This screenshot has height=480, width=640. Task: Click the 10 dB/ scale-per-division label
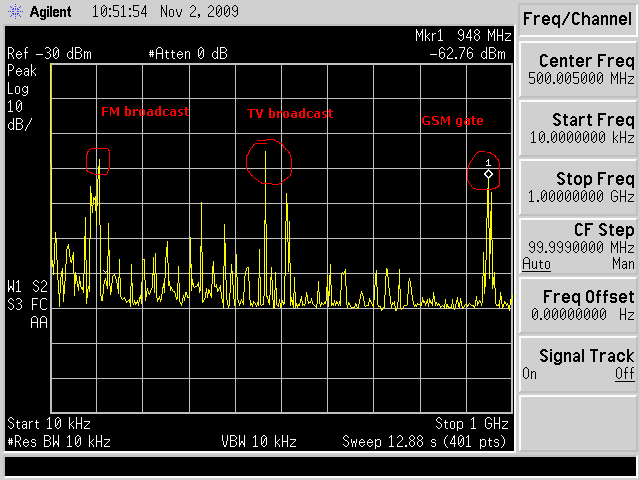(x=19, y=116)
